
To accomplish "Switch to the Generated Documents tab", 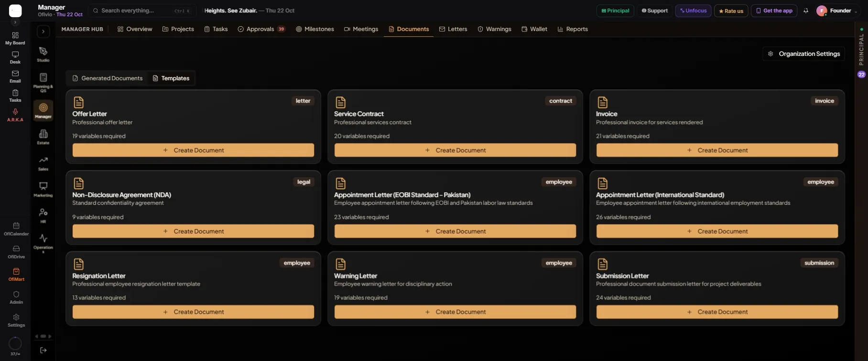I will (x=108, y=78).
